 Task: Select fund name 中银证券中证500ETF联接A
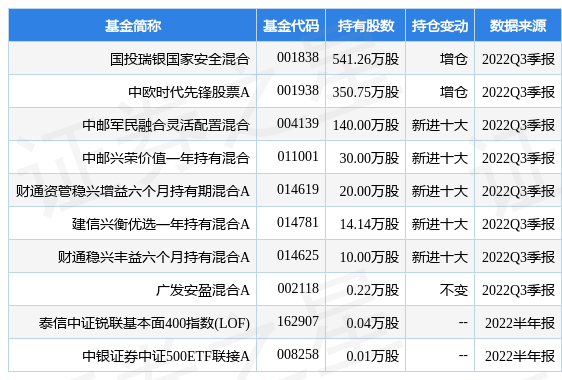click(166, 356)
